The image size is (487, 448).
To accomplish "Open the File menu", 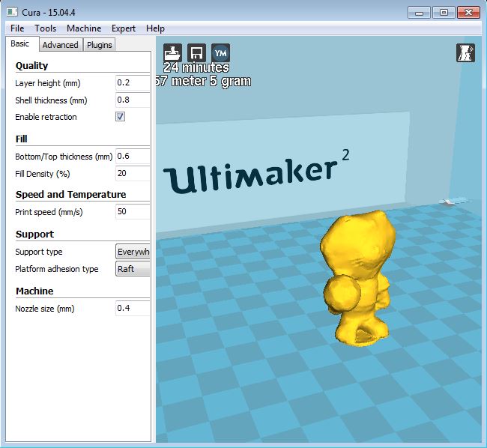I will [x=17, y=28].
